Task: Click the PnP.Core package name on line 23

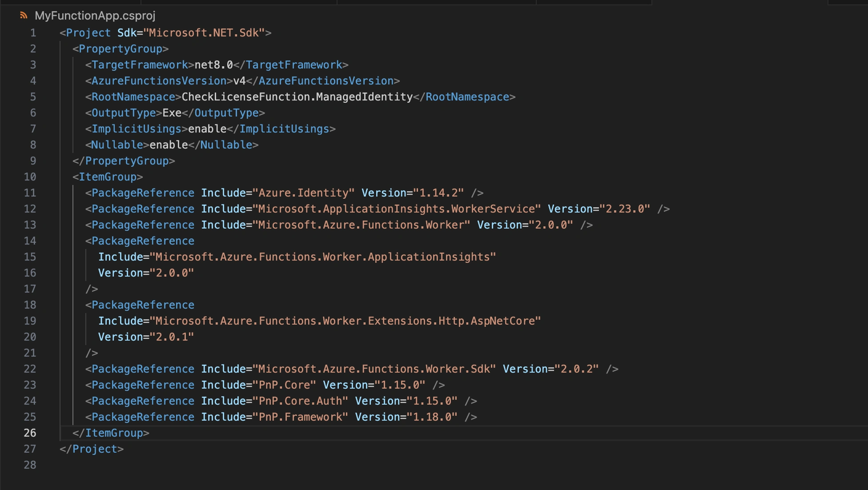Action: tap(285, 385)
